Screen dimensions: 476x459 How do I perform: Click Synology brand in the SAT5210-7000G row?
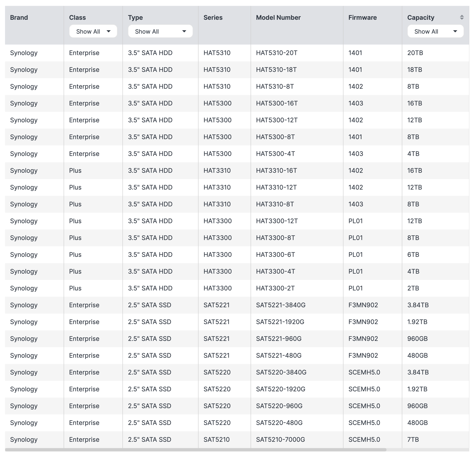click(x=24, y=440)
